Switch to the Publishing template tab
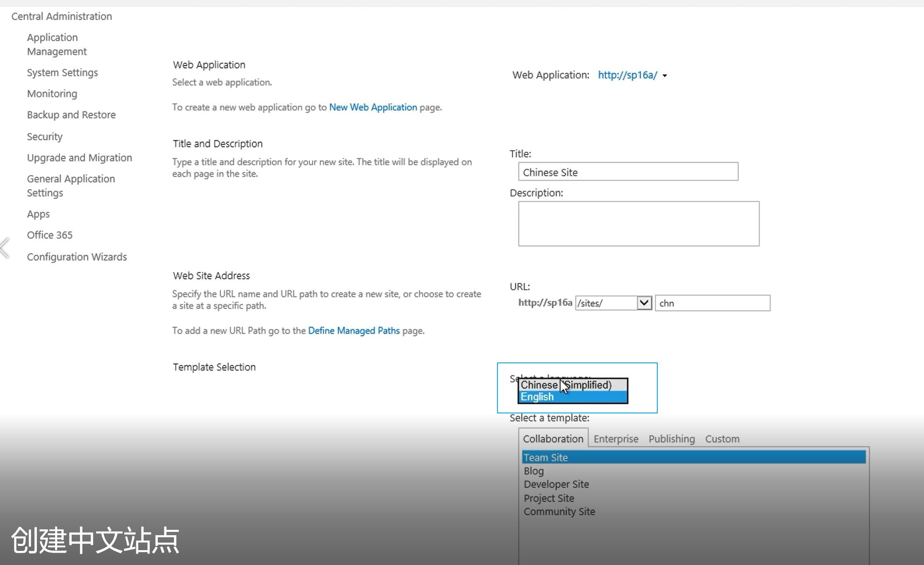 (671, 439)
